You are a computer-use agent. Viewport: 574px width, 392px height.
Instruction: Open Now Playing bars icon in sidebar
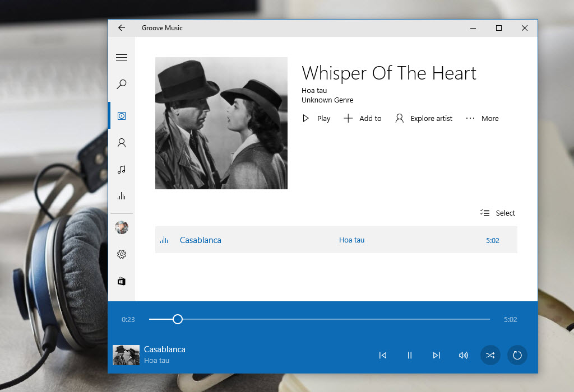pyautogui.click(x=122, y=196)
